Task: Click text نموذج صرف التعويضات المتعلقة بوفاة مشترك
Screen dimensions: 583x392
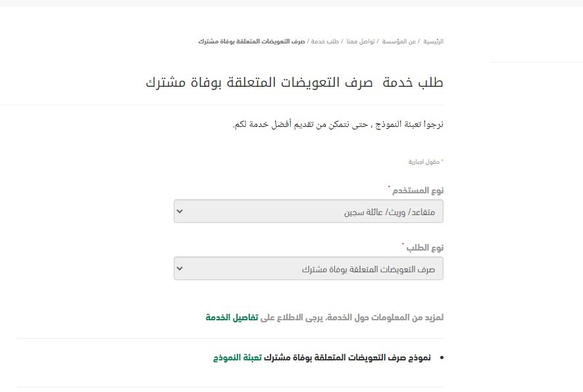Action: click(x=347, y=357)
